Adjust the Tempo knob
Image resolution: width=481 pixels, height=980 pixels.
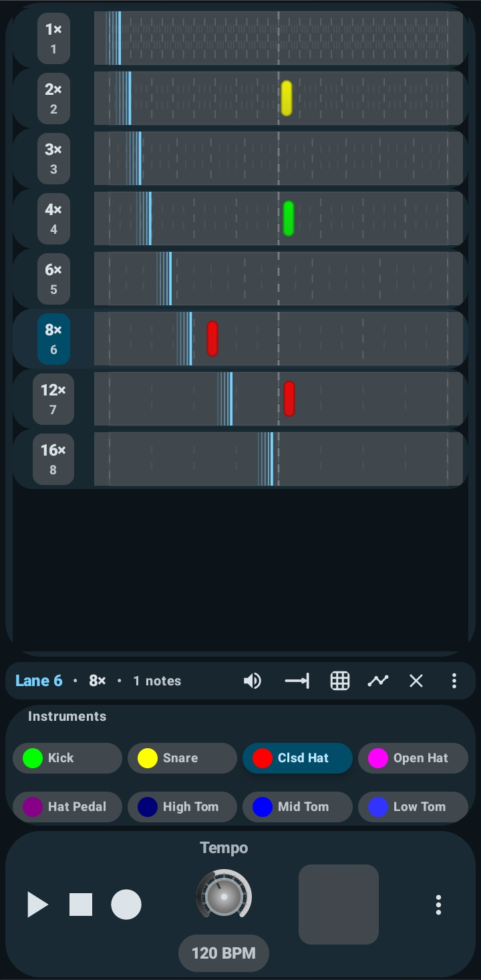pos(224,896)
